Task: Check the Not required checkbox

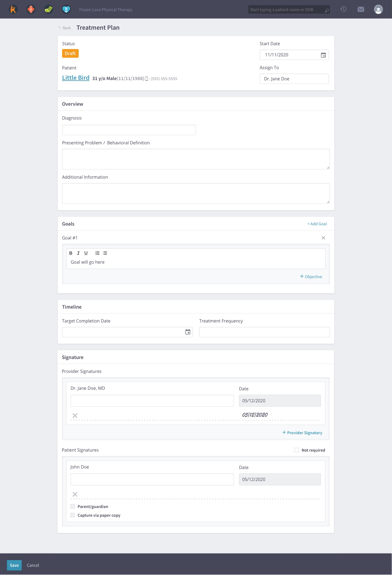Action: [297, 450]
